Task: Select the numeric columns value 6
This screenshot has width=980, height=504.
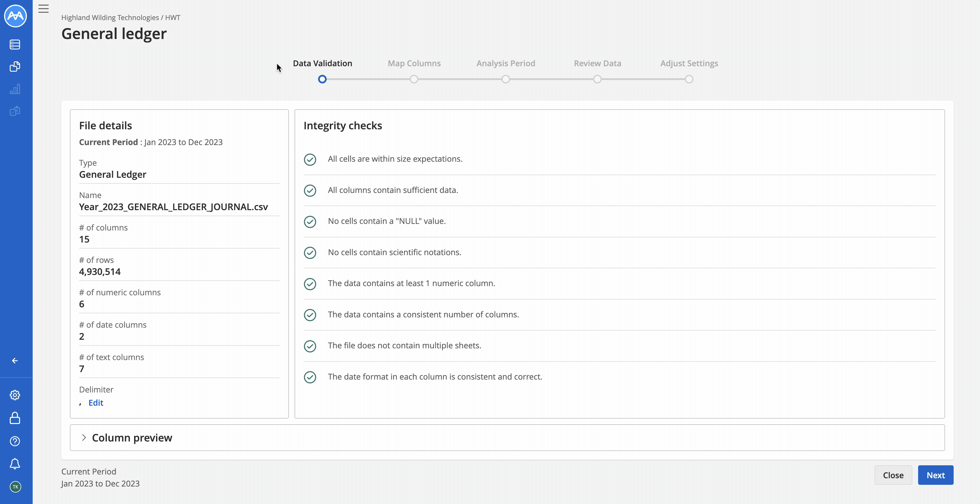Action: point(81,304)
